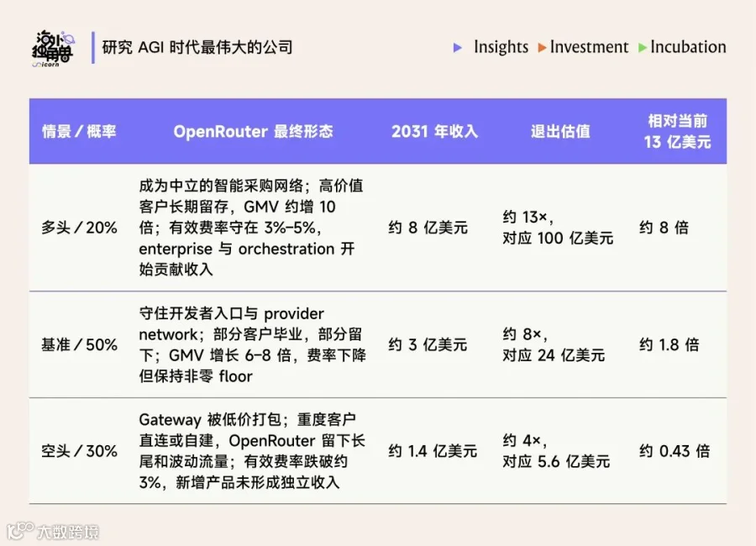Click the 约 0.43 倍 multiple cell

675,451
